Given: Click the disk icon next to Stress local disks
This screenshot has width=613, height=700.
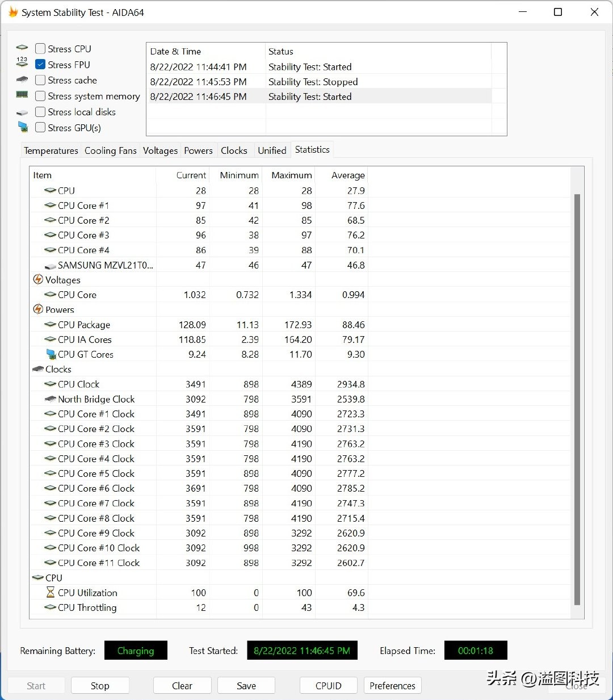Looking at the screenshot, I should (22, 111).
